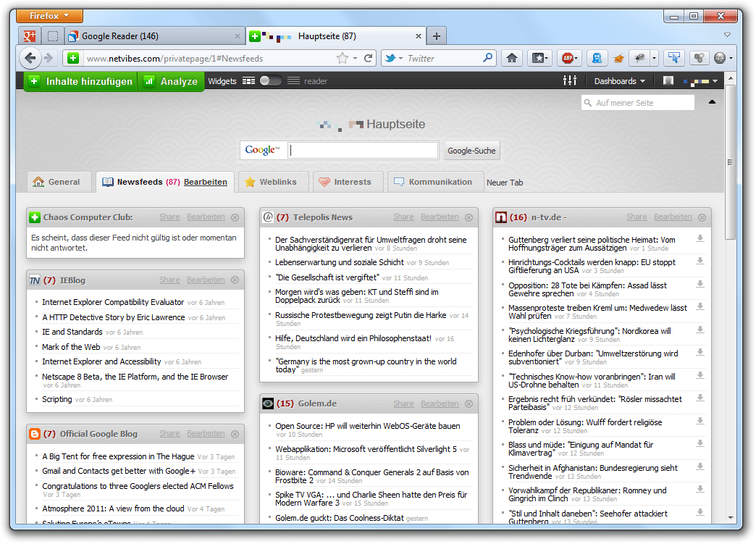Create a new tab with Neuer Tab
The image size is (756, 544).
[x=504, y=183]
